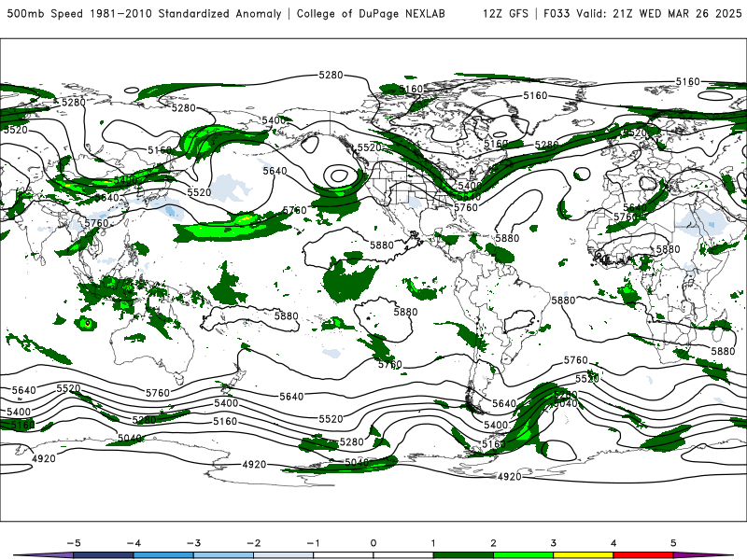
Task: Click 'F033 Valid: 21Z WED MAR 26 2025' text
Action: click(642, 13)
